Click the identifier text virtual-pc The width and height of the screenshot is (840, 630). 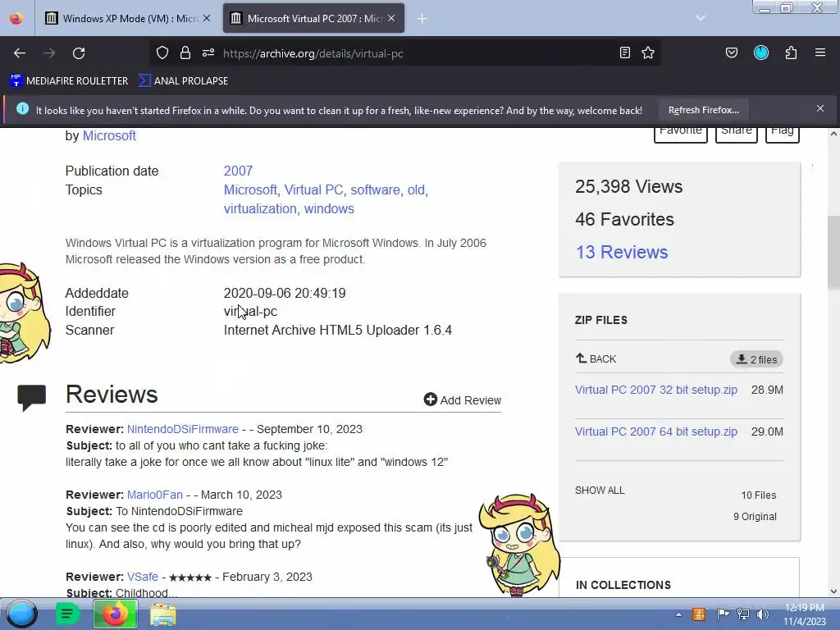(250, 311)
